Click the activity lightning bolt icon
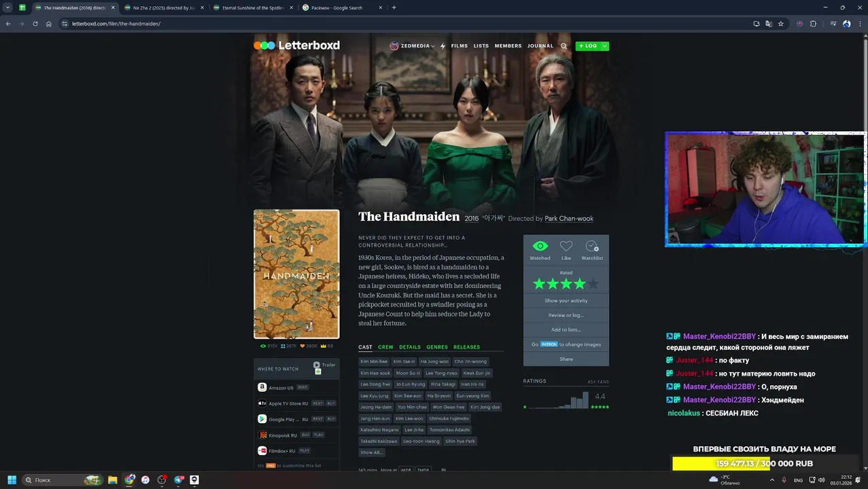The height and width of the screenshot is (489, 868). [443, 46]
